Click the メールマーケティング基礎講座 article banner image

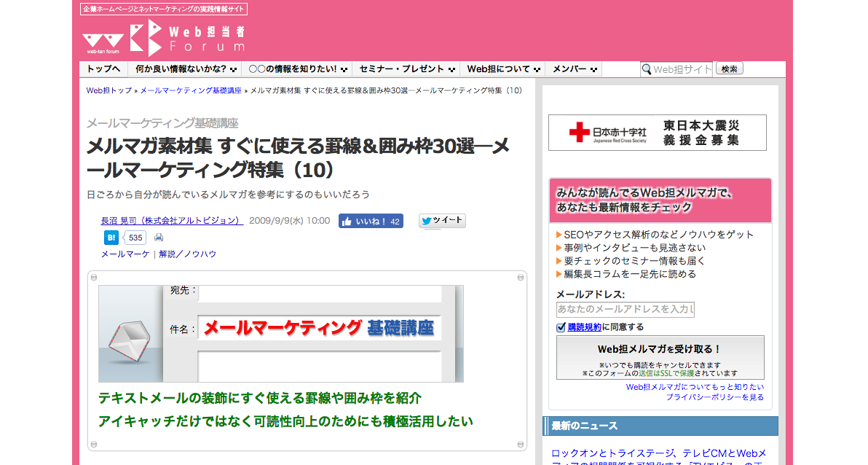coord(280,334)
